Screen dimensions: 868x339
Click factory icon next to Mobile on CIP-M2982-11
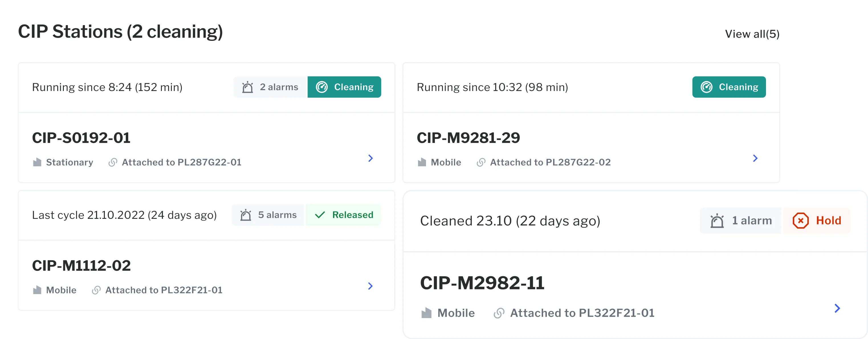(426, 313)
